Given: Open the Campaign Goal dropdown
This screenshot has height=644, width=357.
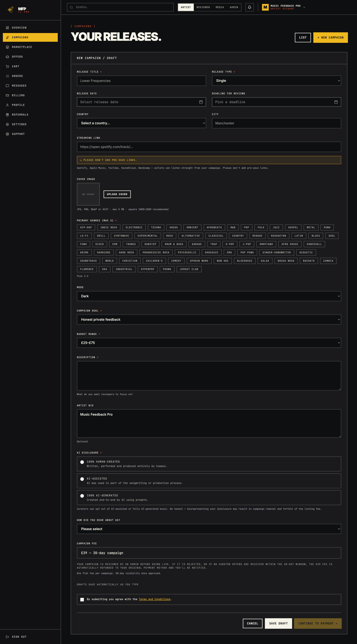Looking at the screenshot, I should (209, 319).
